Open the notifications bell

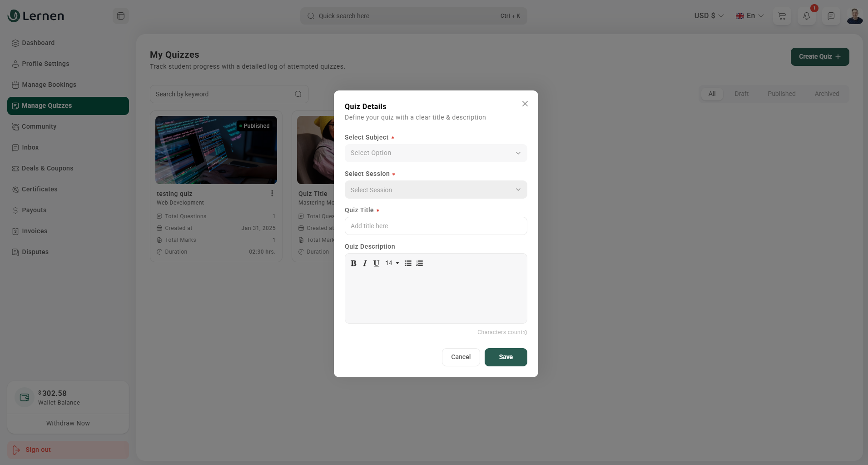(806, 16)
